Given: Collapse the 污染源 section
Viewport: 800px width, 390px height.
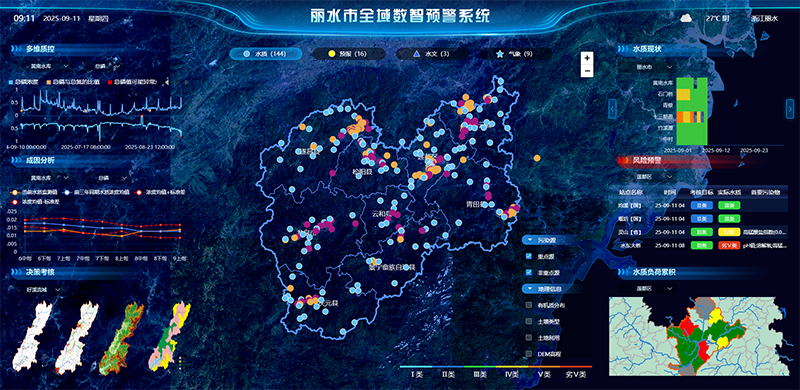Looking at the screenshot, I should [x=531, y=239].
